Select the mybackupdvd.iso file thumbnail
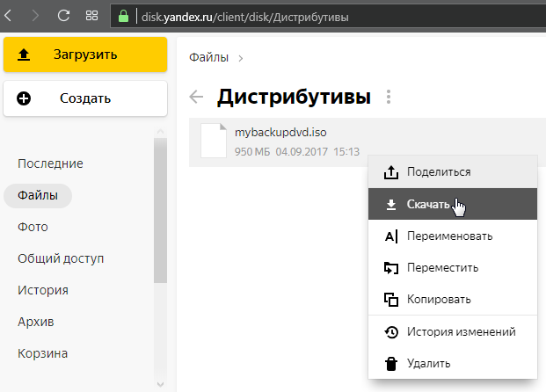 [x=214, y=141]
